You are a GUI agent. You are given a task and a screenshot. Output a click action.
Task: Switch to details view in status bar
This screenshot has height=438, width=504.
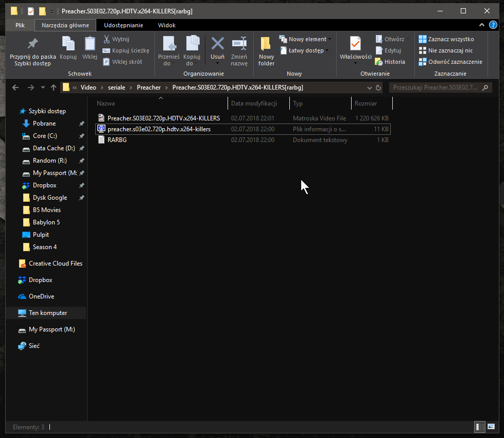(480, 427)
